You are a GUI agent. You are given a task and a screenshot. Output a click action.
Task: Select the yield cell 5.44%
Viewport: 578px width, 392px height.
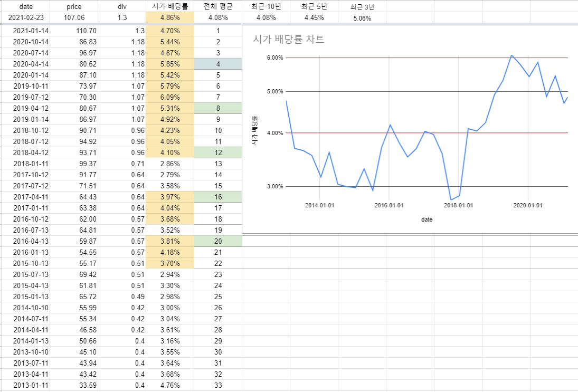coord(170,42)
